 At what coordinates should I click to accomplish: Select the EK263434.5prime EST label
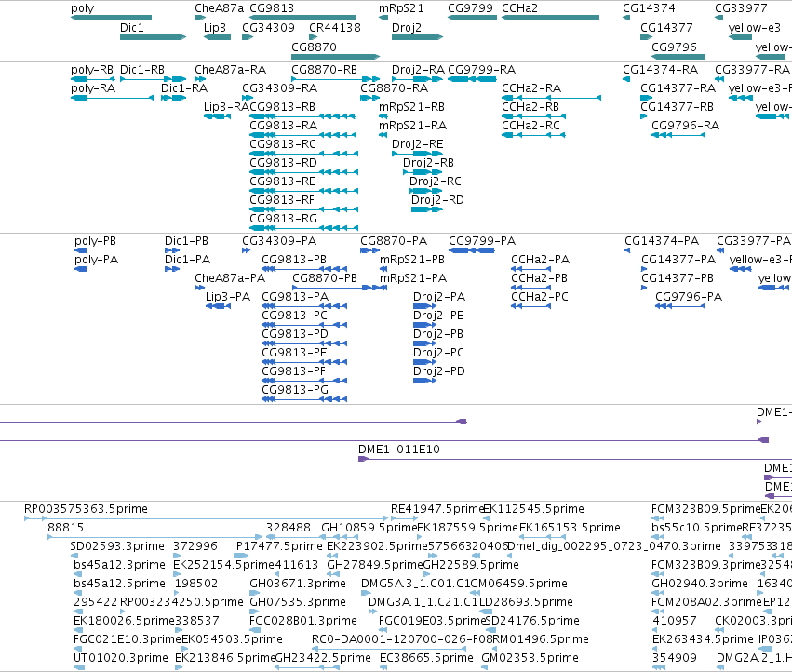[x=703, y=639]
